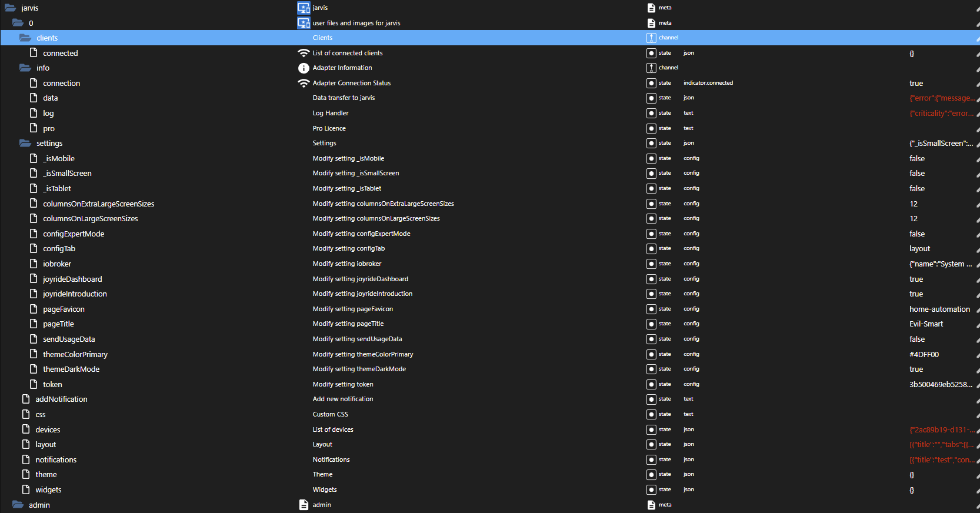
Task: Click wifi icon next to "List of connected clients"
Action: (x=304, y=53)
